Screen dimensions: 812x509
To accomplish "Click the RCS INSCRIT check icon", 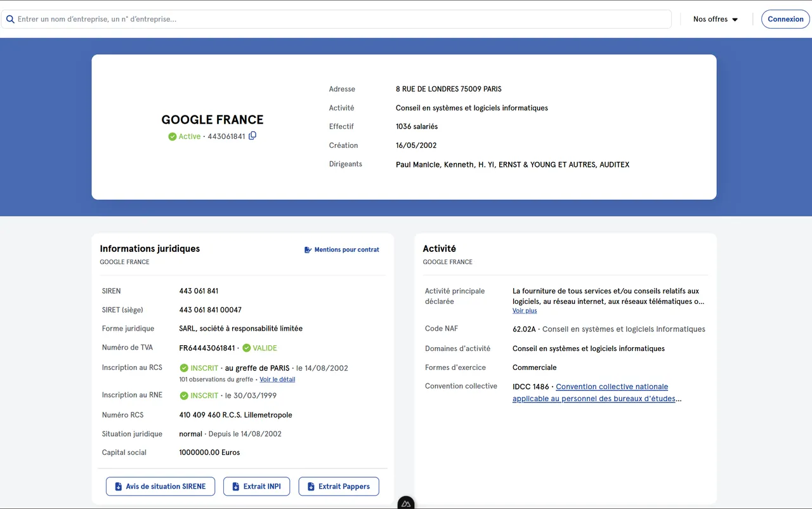I will coord(184,368).
